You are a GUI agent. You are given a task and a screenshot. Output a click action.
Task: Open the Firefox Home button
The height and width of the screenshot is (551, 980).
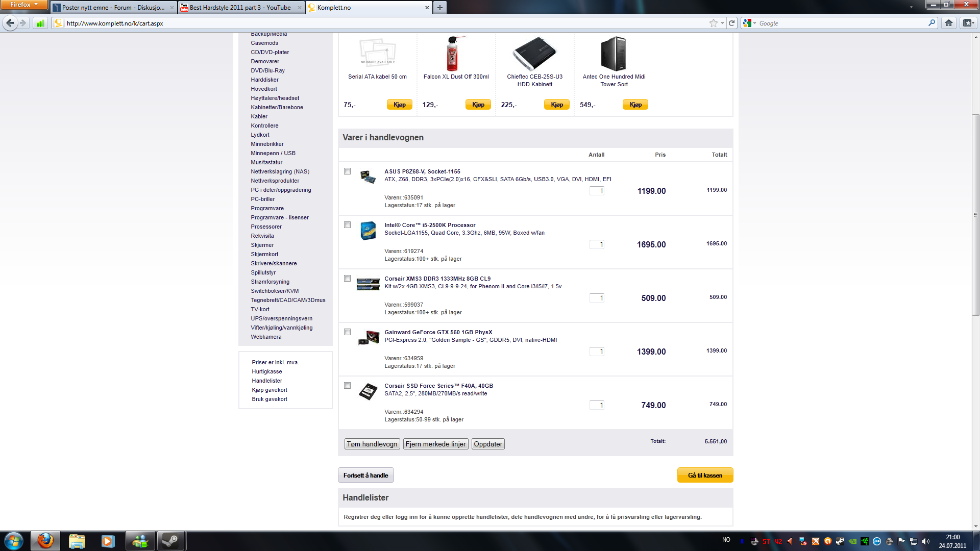coord(948,23)
